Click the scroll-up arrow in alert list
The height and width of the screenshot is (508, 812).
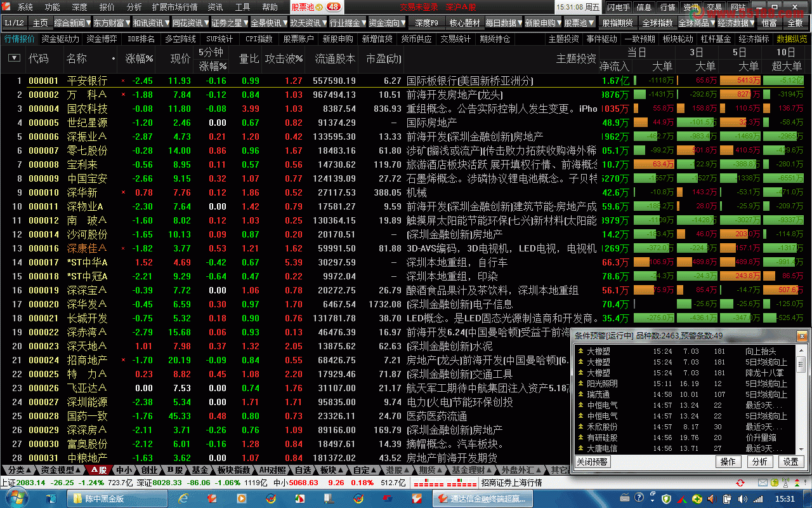coord(801,350)
